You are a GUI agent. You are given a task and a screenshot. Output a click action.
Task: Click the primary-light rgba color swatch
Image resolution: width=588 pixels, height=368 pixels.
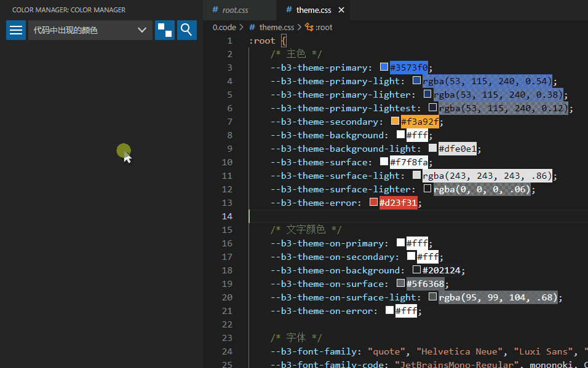[416, 80]
